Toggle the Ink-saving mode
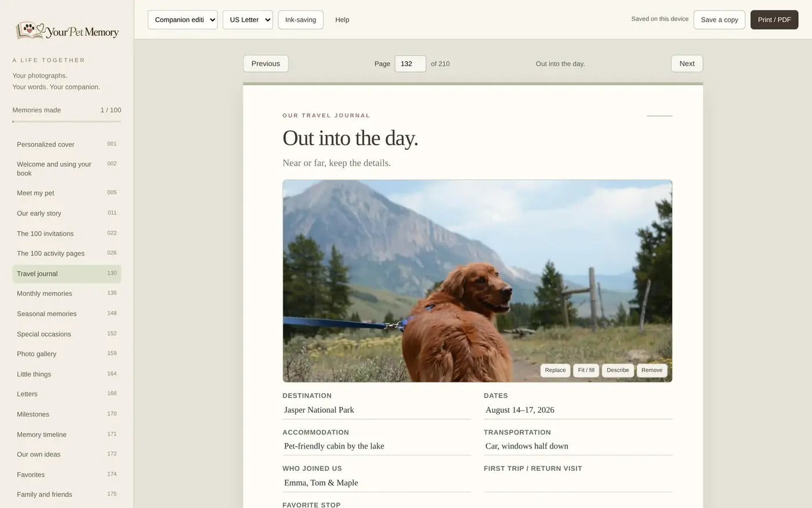 click(x=300, y=20)
